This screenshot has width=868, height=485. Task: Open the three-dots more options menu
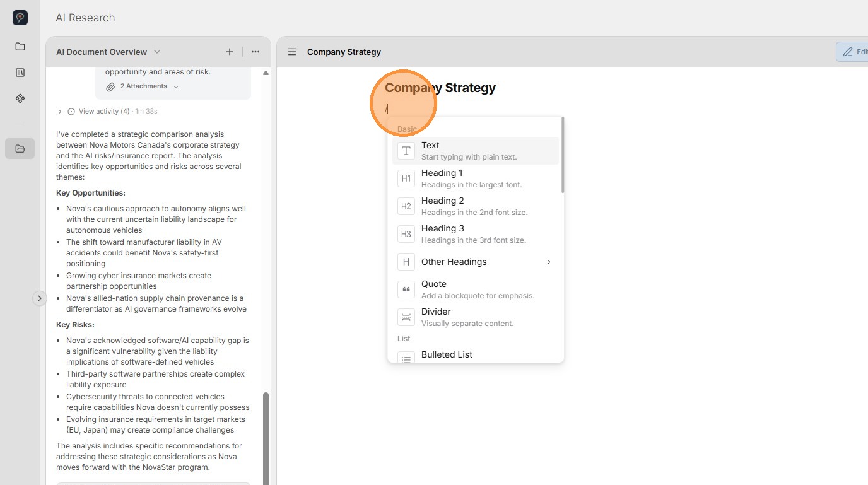click(x=255, y=52)
